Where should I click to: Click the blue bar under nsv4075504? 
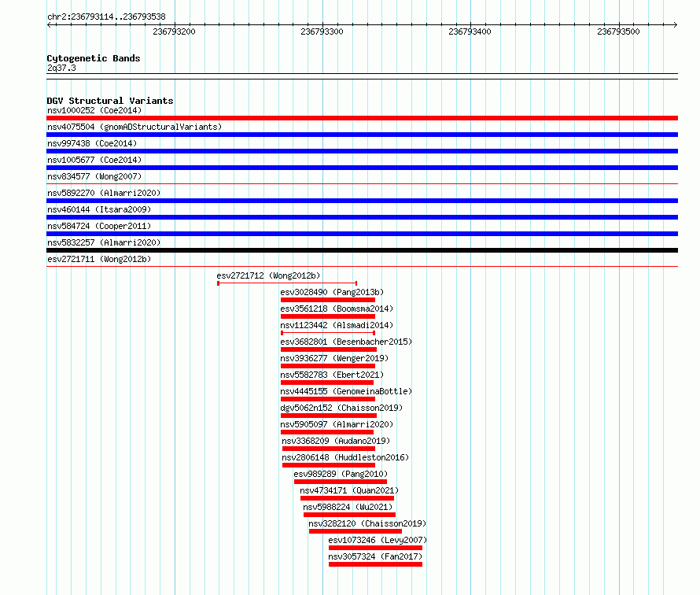pos(362,135)
